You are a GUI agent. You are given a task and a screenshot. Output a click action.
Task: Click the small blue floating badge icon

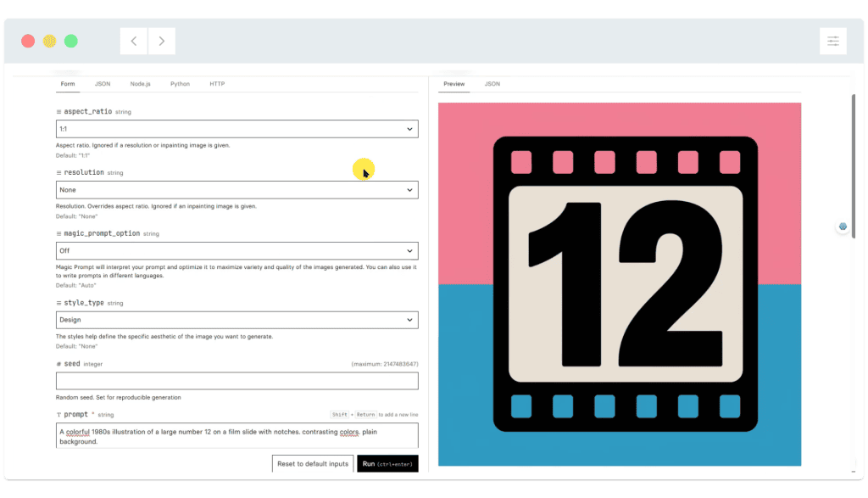(x=843, y=227)
